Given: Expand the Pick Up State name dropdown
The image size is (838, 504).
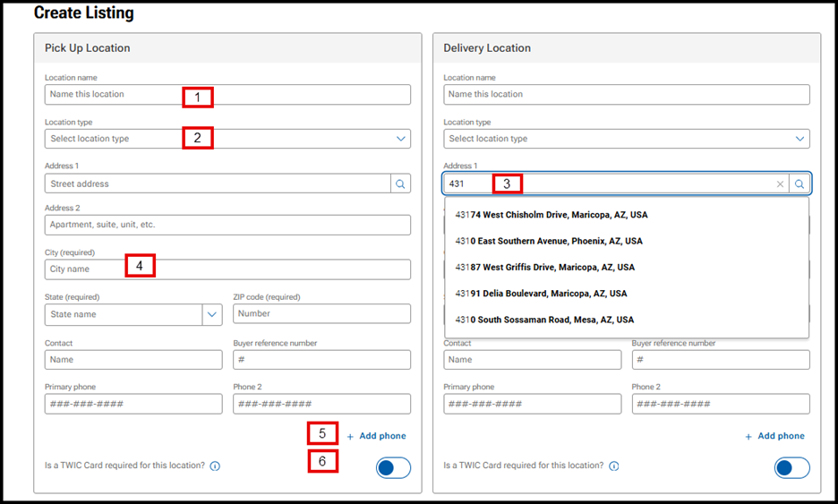Looking at the screenshot, I should coord(212,314).
